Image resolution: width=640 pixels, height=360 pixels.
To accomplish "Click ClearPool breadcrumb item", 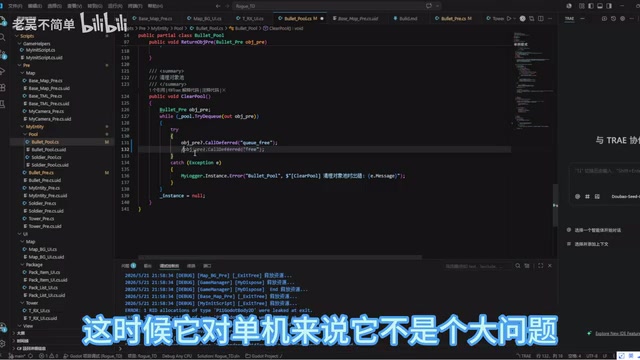I will coord(283,28).
